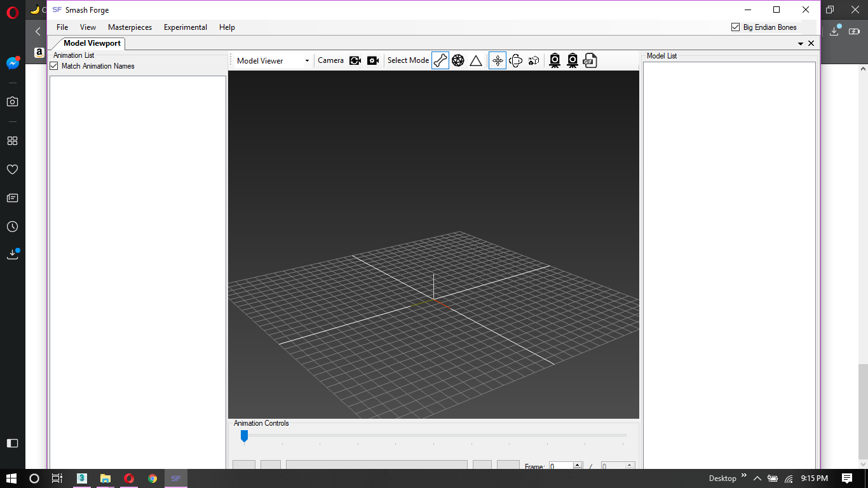The width and height of the screenshot is (868, 488).
Task: Activate the scale transform tool
Action: 533,60
